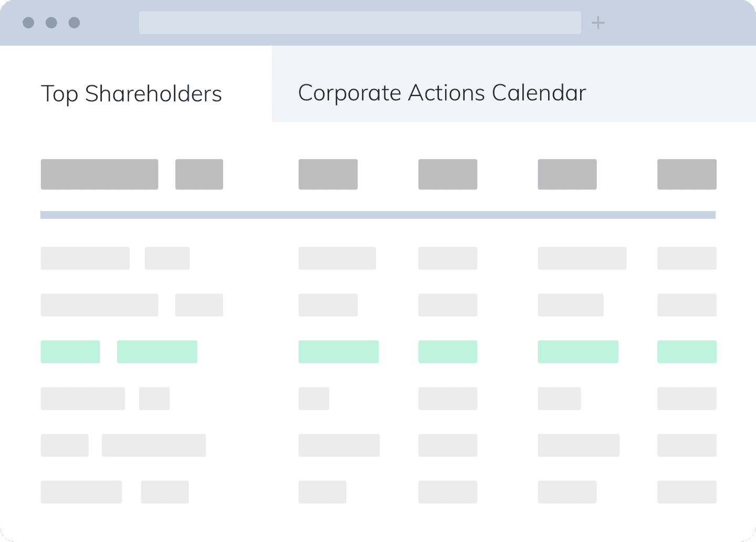The image size is (756, 542).
Task: Select first cell of the top data row
Action: point(85,258)
